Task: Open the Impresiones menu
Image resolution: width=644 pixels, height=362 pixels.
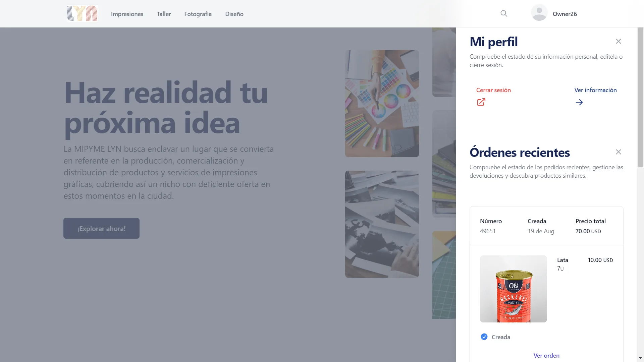Action: point(127,14)
